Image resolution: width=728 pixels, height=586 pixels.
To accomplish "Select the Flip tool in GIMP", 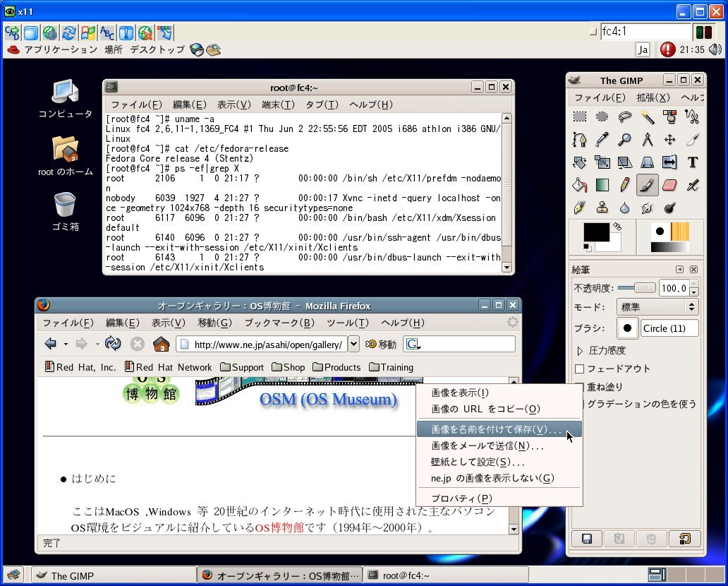I will pyautogui.click(x=670, y=162).
